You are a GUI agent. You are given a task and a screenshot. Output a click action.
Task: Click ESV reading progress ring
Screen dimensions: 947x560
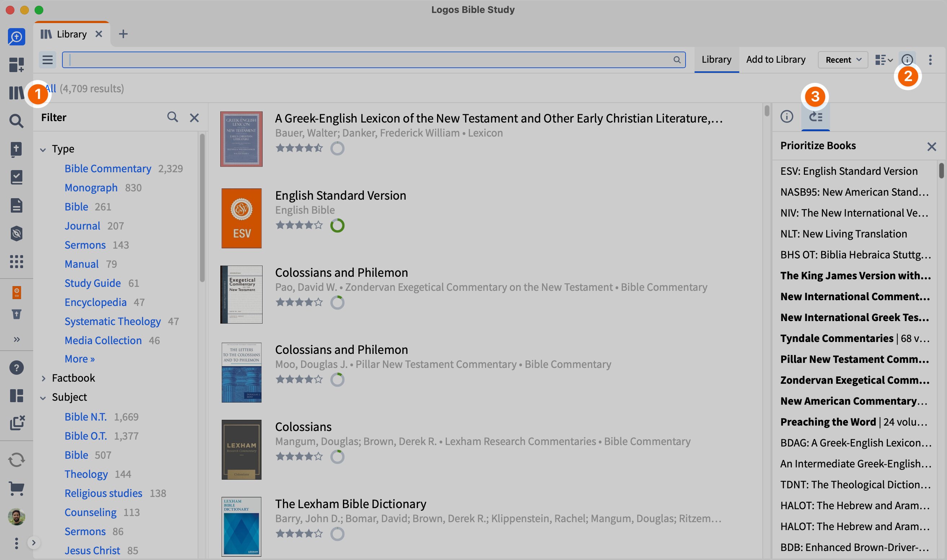(337, 225)
